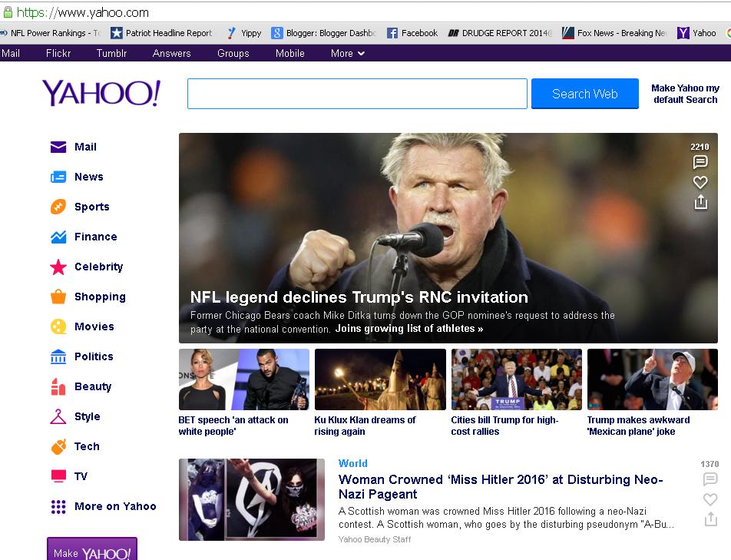
Task: Select Groups in the purple navigation bar
Action: (233, 53)
